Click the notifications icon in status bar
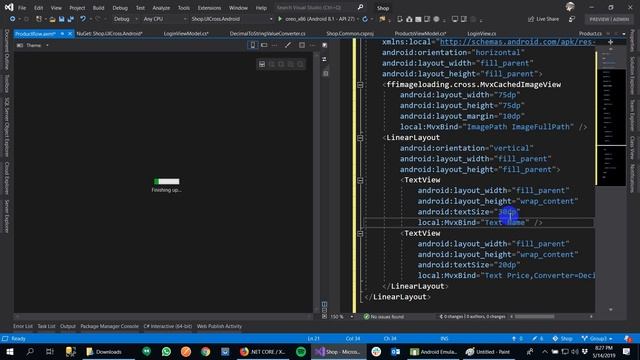 pos(628,338)
